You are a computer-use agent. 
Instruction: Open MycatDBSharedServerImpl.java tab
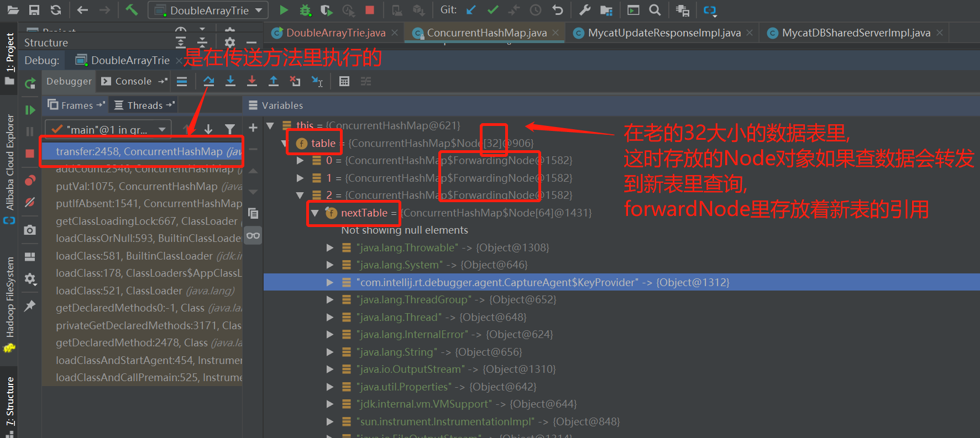pos(856,33)
